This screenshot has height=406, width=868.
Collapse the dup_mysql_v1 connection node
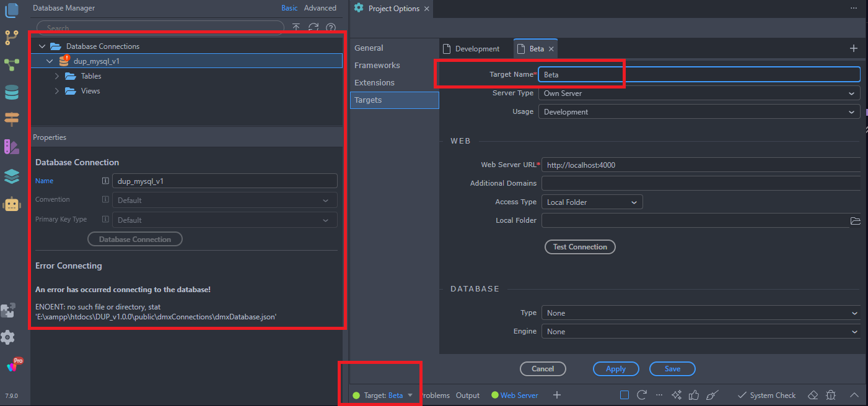click(50, 61)
